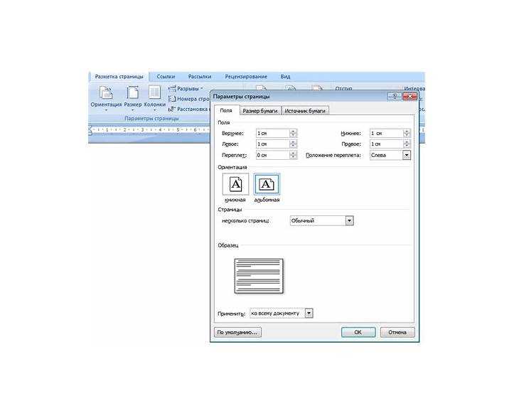Open the Ссылки ribbon tab
514x420 pixels.
click(166, 77)
